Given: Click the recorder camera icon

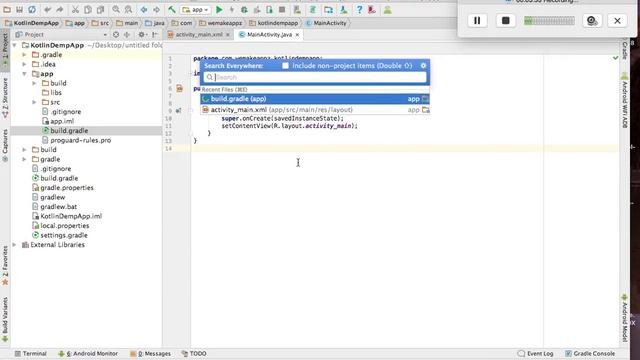Looking at the screenshot, I should 592,20.
